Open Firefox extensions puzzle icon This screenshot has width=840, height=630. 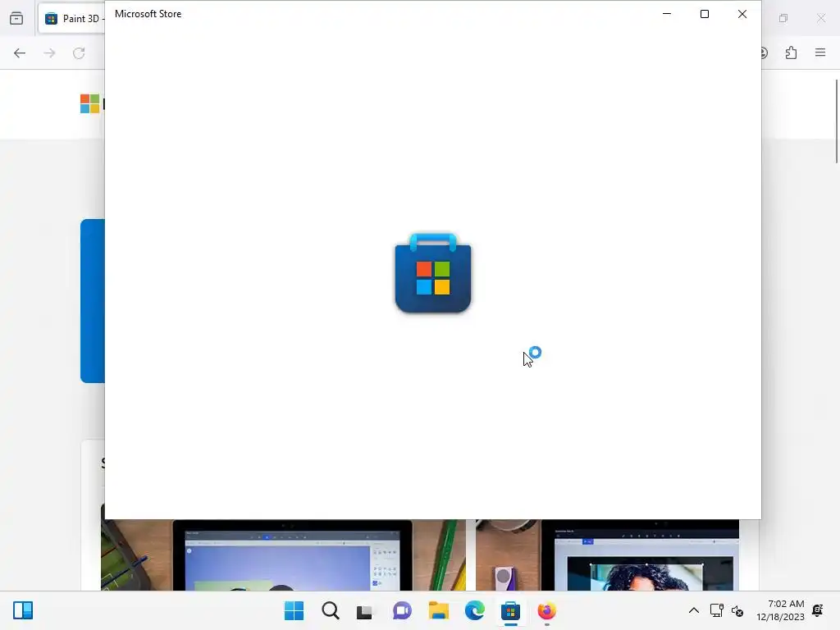click(x=791, y=53)
